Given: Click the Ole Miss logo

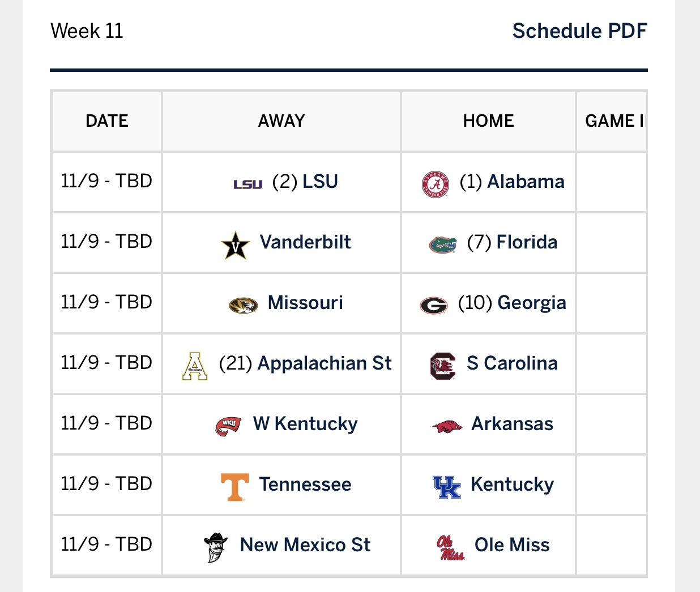Looking at the screenshot, I should point(450,547).
